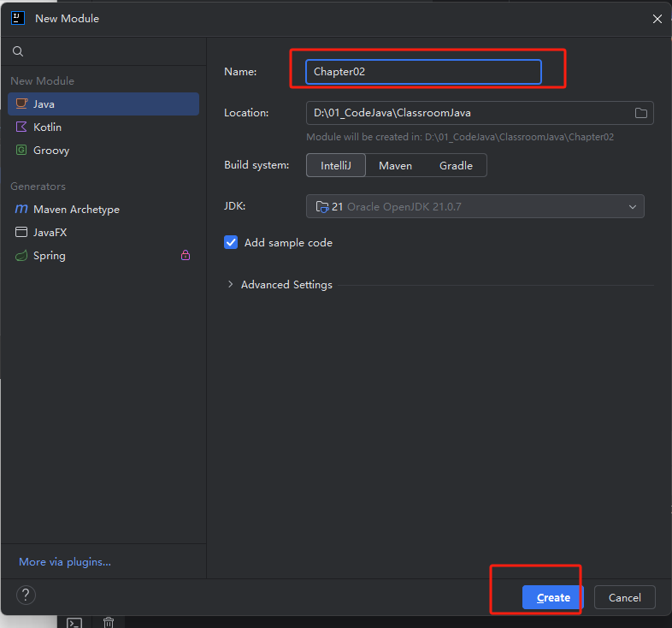
Task: Click the search magnifier icon
Action: (18, 51)
